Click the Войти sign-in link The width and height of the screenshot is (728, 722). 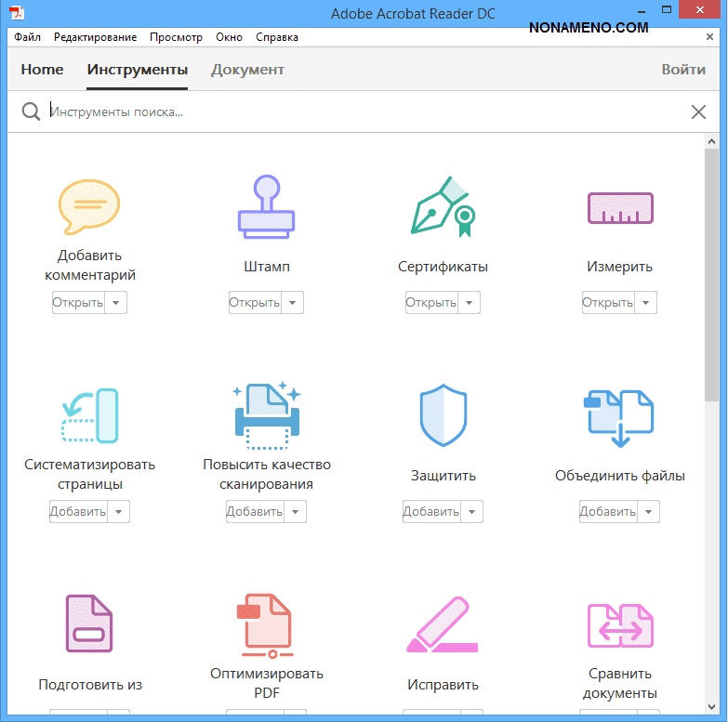682,70
